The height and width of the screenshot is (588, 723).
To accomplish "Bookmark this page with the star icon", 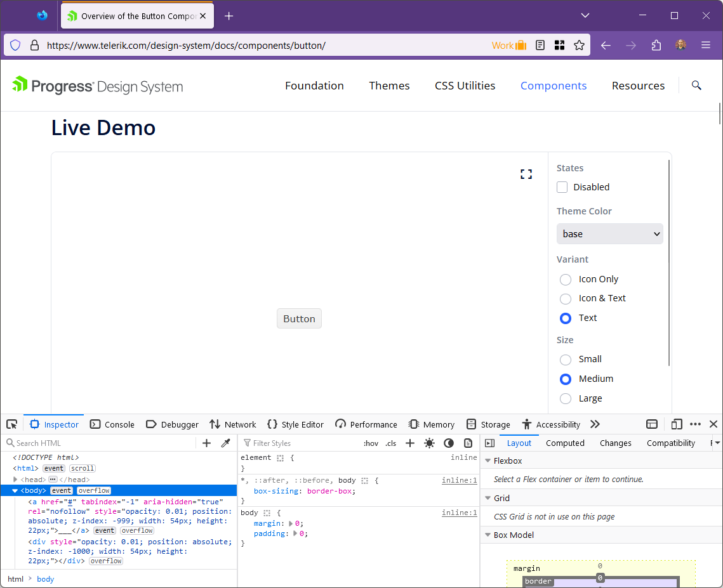I will click(579, 45).
